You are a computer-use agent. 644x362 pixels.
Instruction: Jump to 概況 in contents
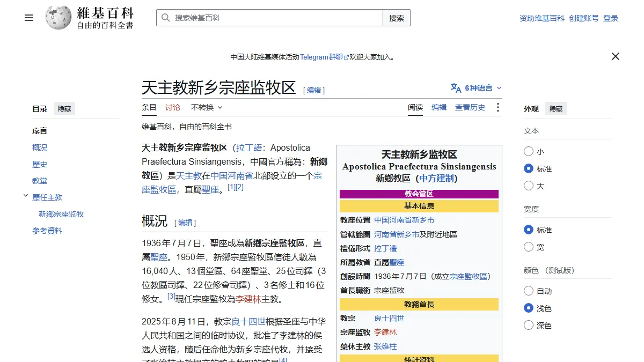point(40,147)
